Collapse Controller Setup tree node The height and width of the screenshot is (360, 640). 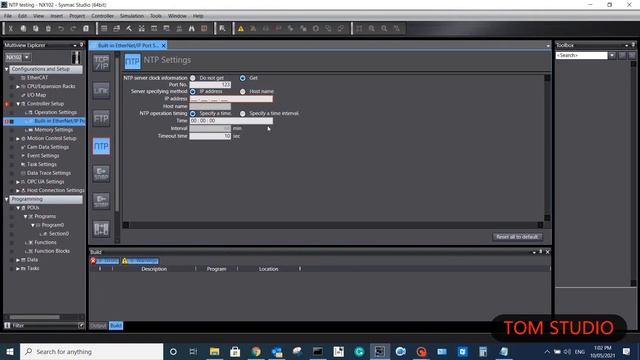pos(18,104)
